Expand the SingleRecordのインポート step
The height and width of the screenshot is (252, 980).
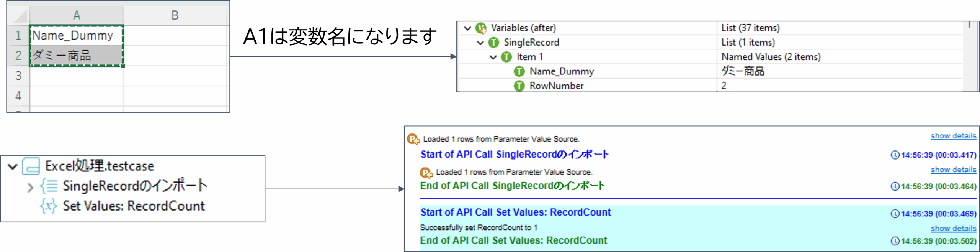coord(30,187)
